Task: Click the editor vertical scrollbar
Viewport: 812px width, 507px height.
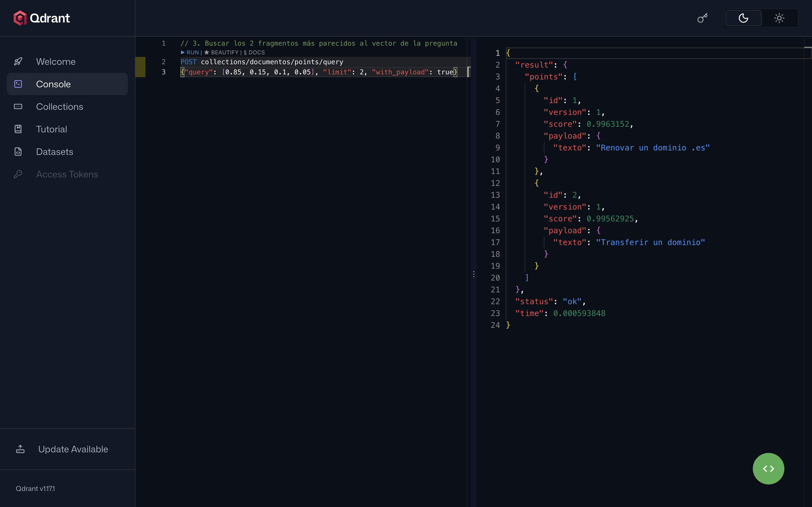Action: tap(469, 72)
